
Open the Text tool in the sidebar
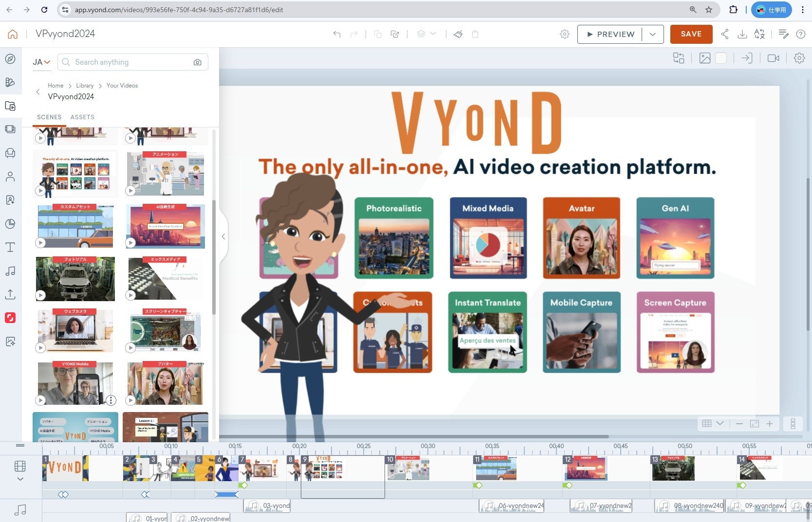tap(10, 247)
